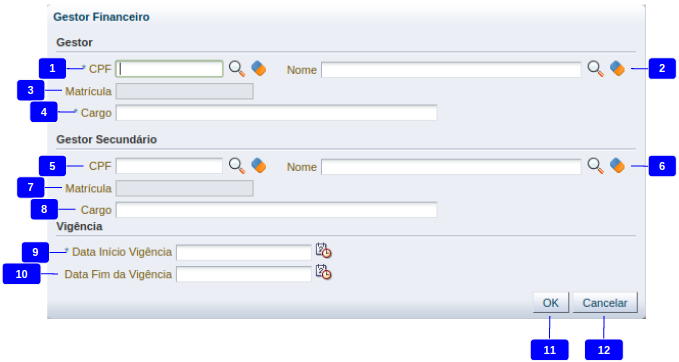
Task: Focus the Gestor CPF input field
Action: [x=169, y=69]
